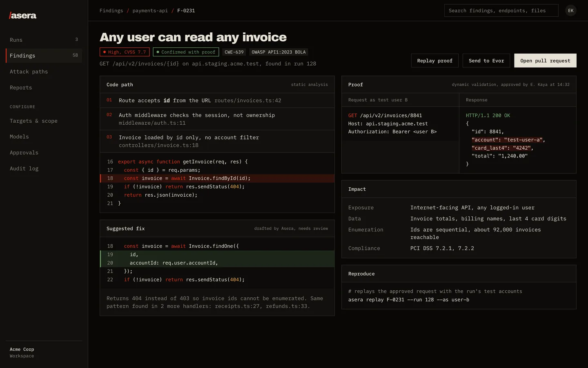Click the F-0231 breadcrumb
Image resolution: width=588 pixels, height=368 pixels.
(186, 11)
